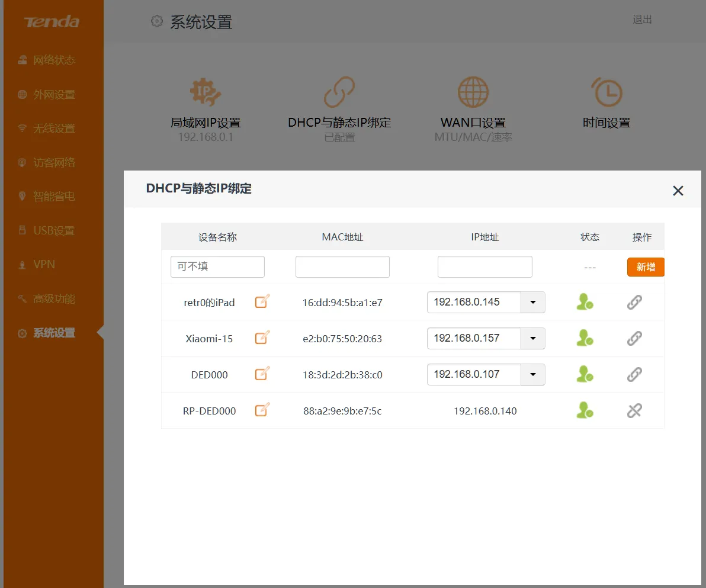The height and width of the screenshot is (588, 706).
Task: Open 时间设置 clock icon
Action: pos(606,92)
